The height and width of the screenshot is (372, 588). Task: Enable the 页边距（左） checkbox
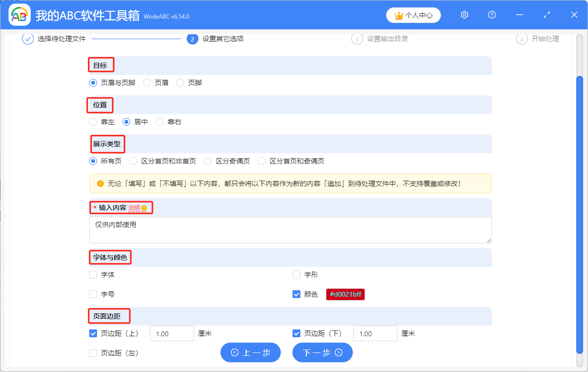click(x=93, y=352)
